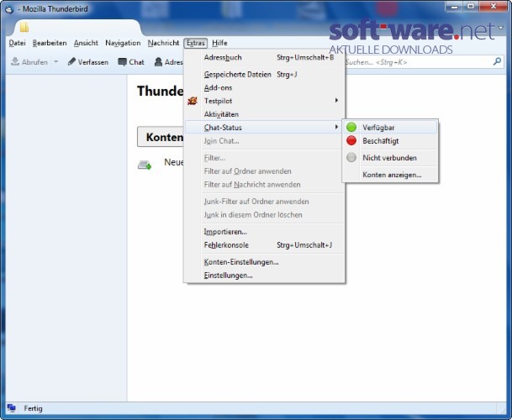Click the Abrufen download icon

(15, 61)
